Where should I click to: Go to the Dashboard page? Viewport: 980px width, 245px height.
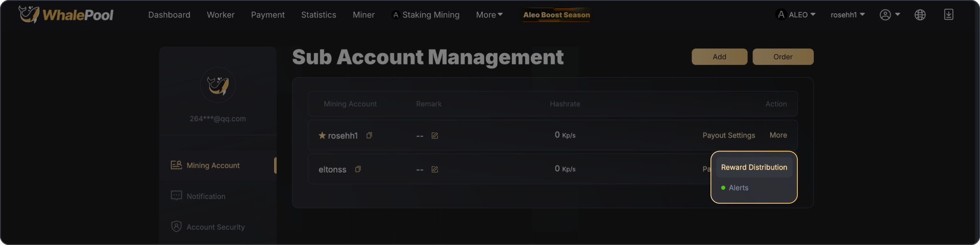(x=169, y=15)
